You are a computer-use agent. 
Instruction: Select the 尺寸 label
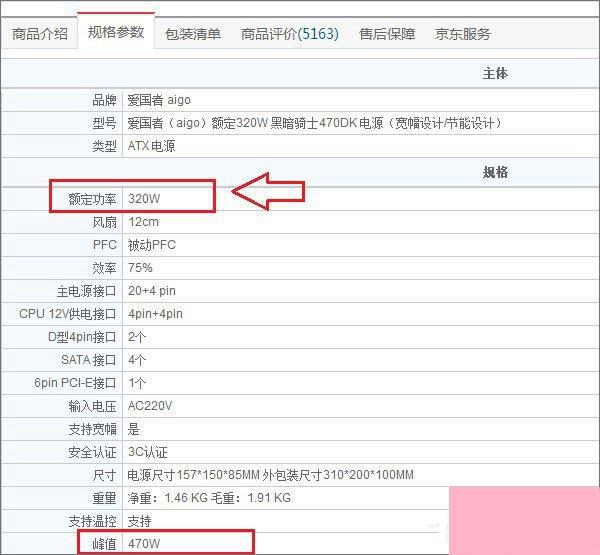pyautogui.click(x=104, y=475)
